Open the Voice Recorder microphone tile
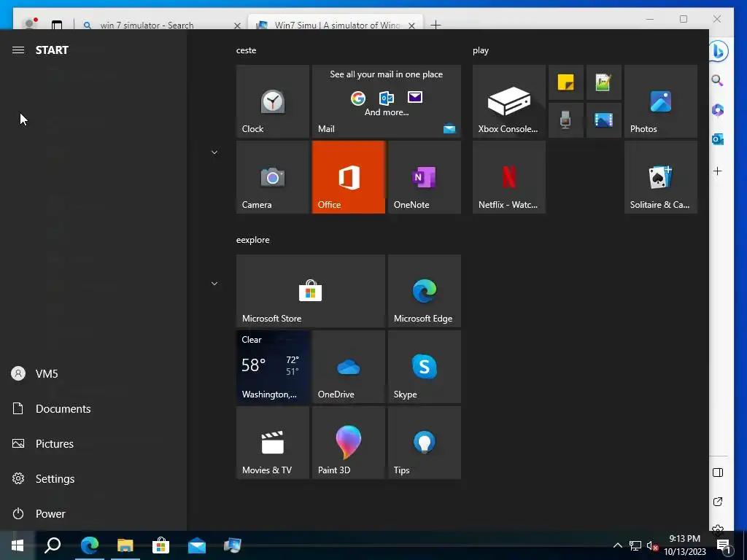Image resolution: width=747 pixels, height=560 pixels. tap(566, 120)
